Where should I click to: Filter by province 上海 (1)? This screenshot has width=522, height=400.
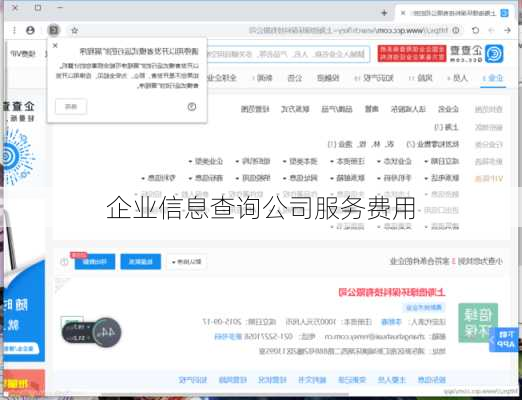pos(446,127)
